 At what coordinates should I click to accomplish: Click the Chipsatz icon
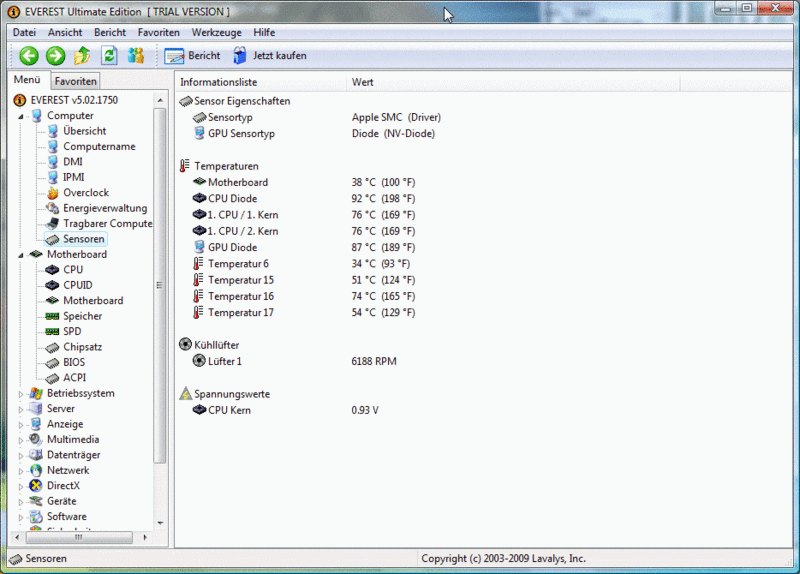53,347
